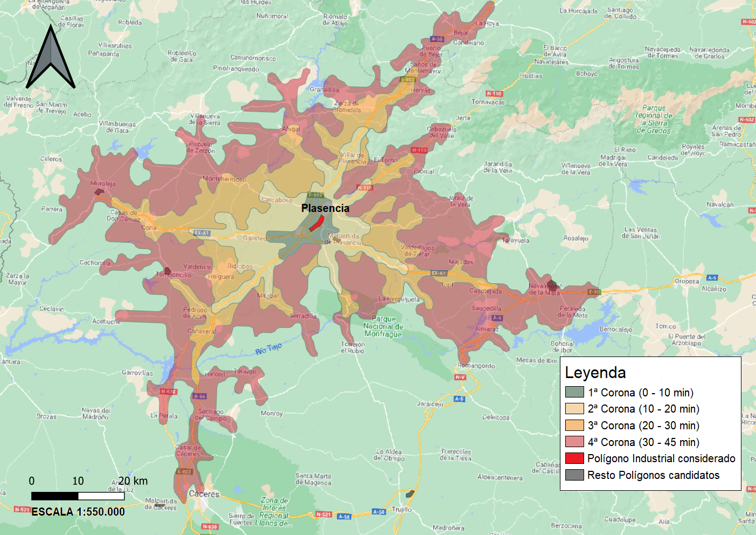Image resolution: width=756 pixels, height=535 pixels.
Task: Click the north arrow symbol
Action: (x=51, y=59)
